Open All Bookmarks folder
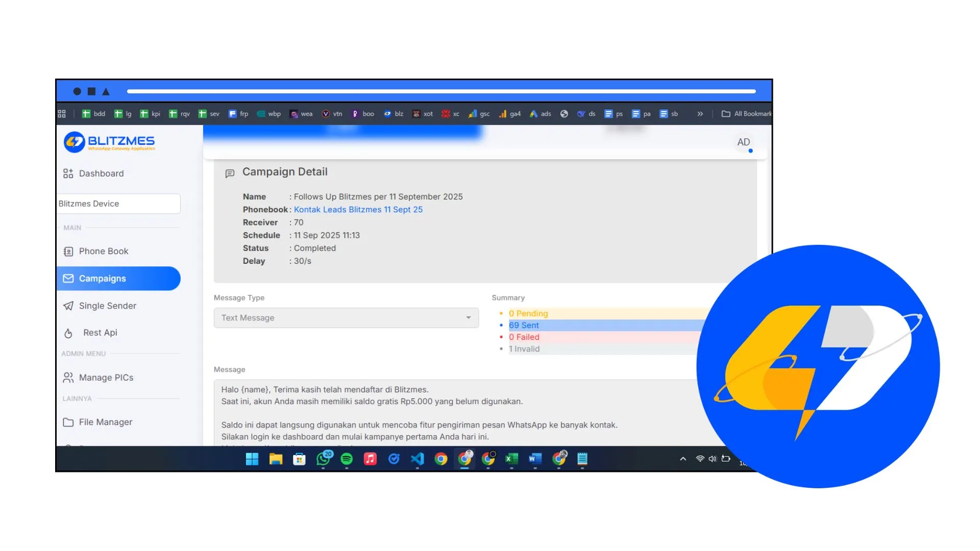 pos(746,114)
